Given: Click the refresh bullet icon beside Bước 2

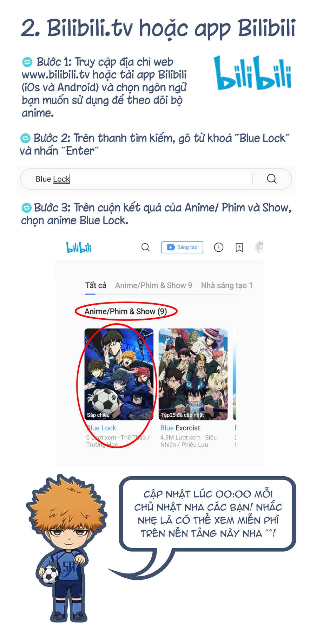Looking at the screenshot, I should (x=25, y=138).
